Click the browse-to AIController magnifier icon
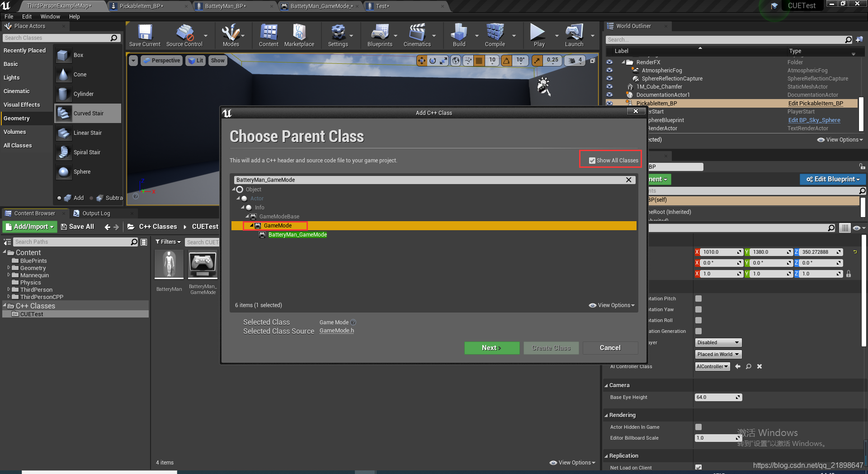This screenshot has width=868, height=474. pyautogui.click(x=749, y=366)
